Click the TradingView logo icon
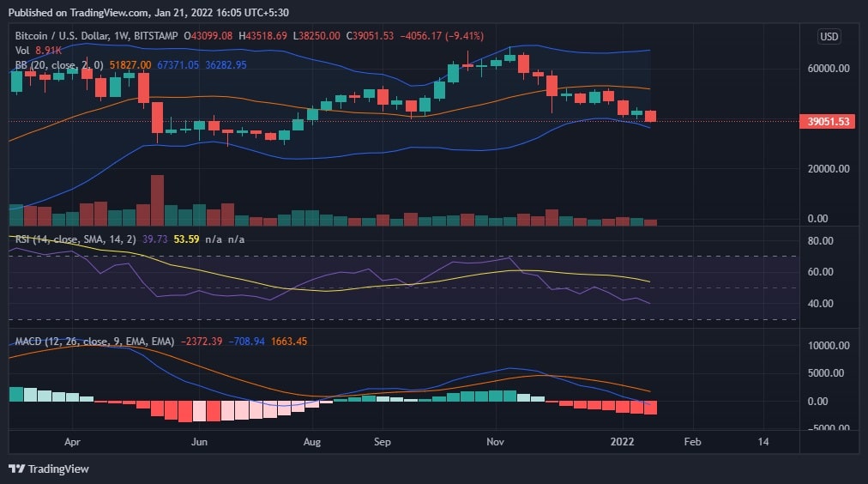The width and height of the screenshot is (868, 484). (x=16, y=469)
